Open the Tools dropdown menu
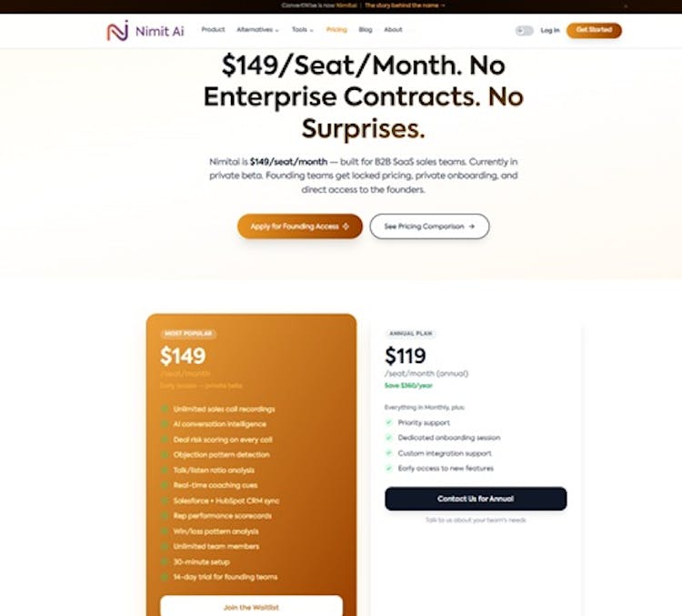 pyautogui.click(x=302, y=30)
